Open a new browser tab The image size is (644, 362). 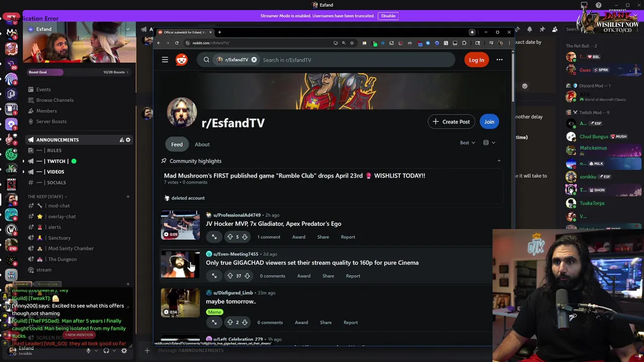pos(219,32)
